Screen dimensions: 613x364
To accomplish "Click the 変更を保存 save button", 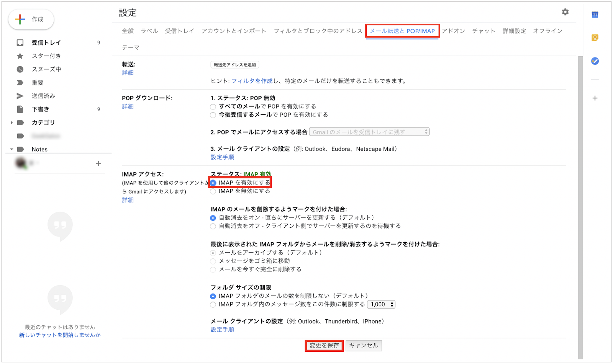I will pyautogui.click(x=324, y=345).
